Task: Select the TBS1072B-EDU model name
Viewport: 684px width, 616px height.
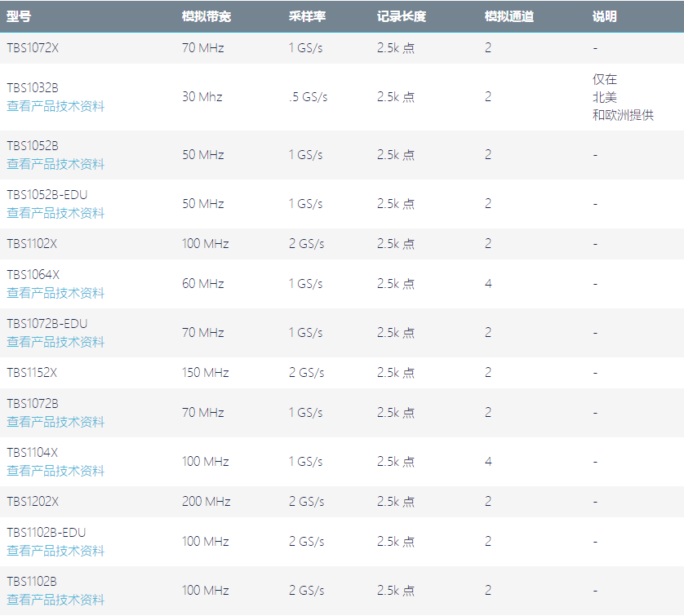Action: pyautogui.click(x=47, y=323)
